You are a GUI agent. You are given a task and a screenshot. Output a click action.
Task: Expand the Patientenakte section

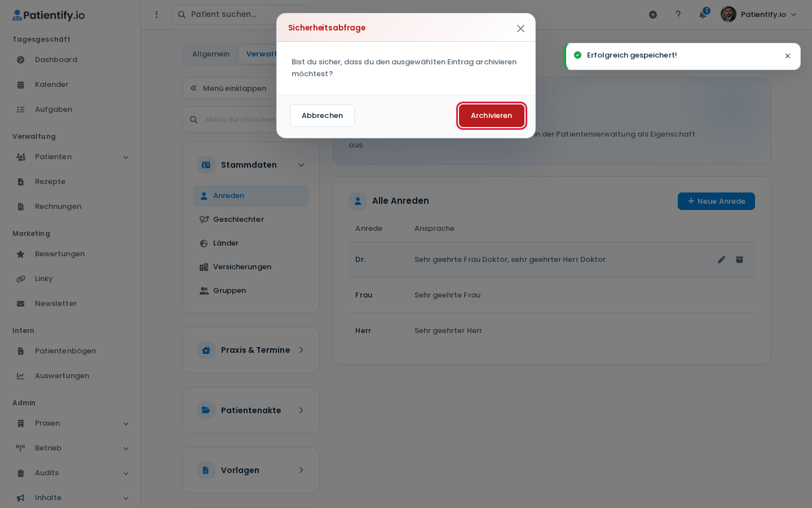pyautogui.click(x=251, y=410)
